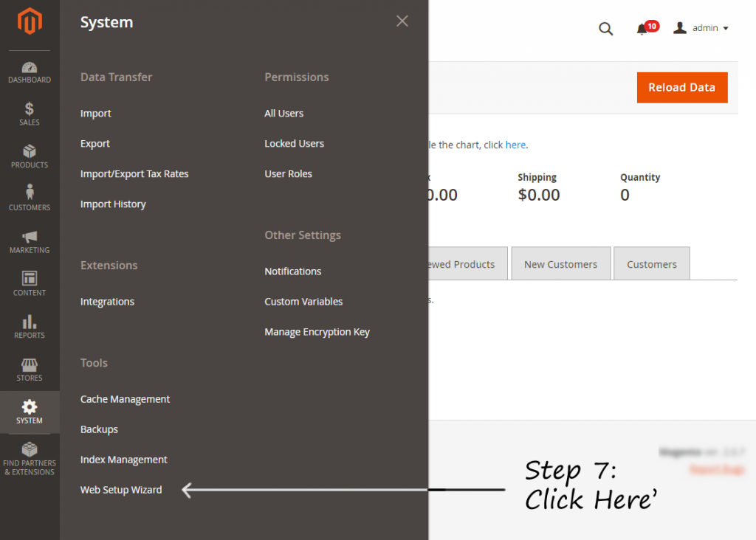756x540 pixels.
Task: Click the Magento logo icon
Action: coord(30,21)
